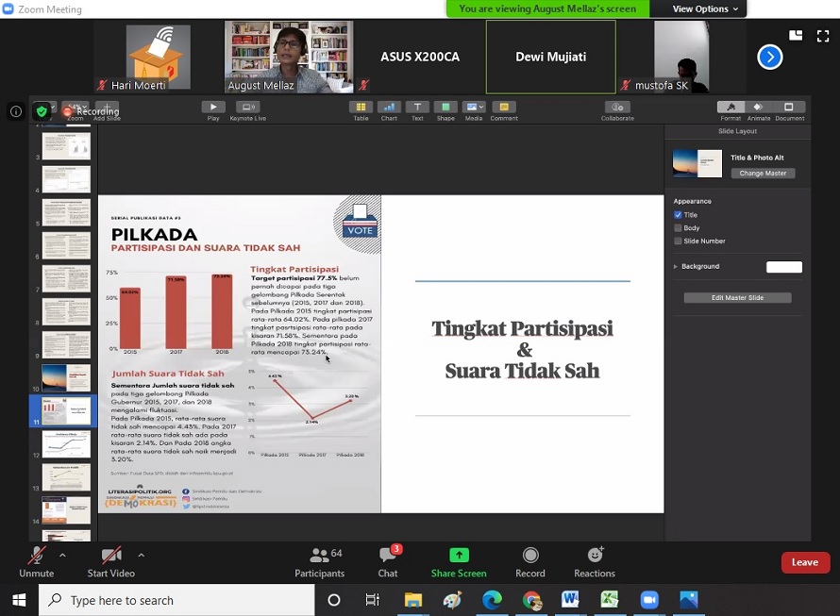Click the white Background color swatch

[x=783, y=267]
